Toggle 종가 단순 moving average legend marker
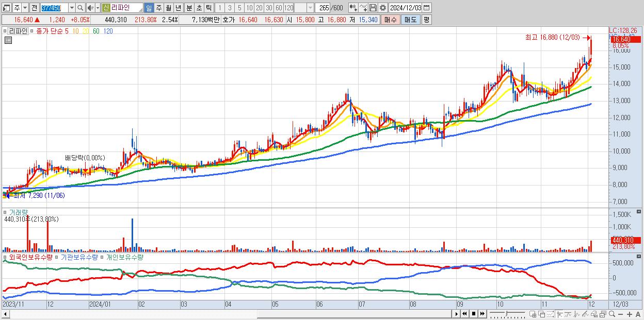Image resolution: width=644 pixels, height=320 pixels. 33,31
